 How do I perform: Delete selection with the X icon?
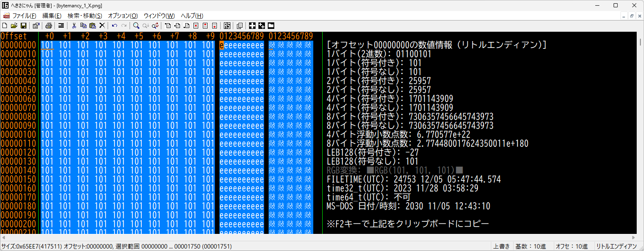click(102, 26)
